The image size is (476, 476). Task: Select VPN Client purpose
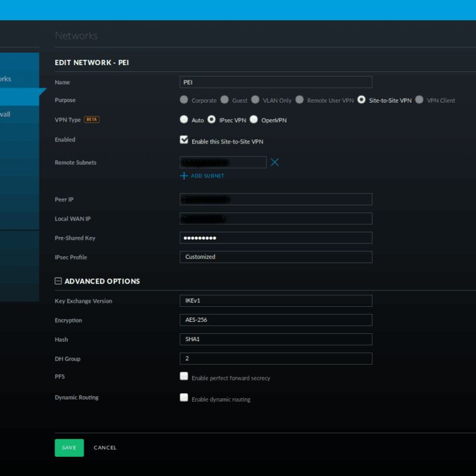coord(419,99)
